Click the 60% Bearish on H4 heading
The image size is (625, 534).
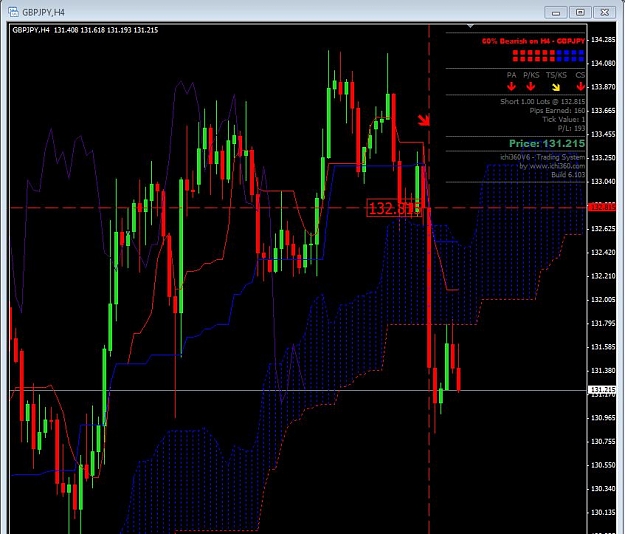click(533, 41)
